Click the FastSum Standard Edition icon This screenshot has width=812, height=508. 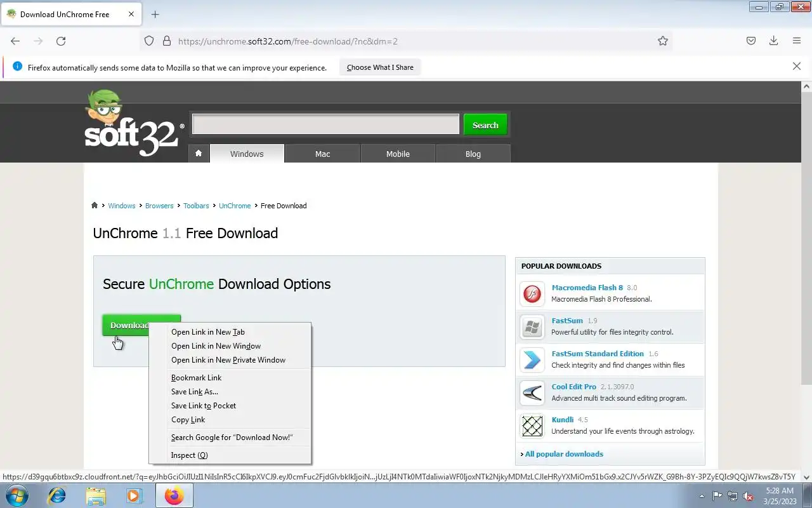(532, 359)
